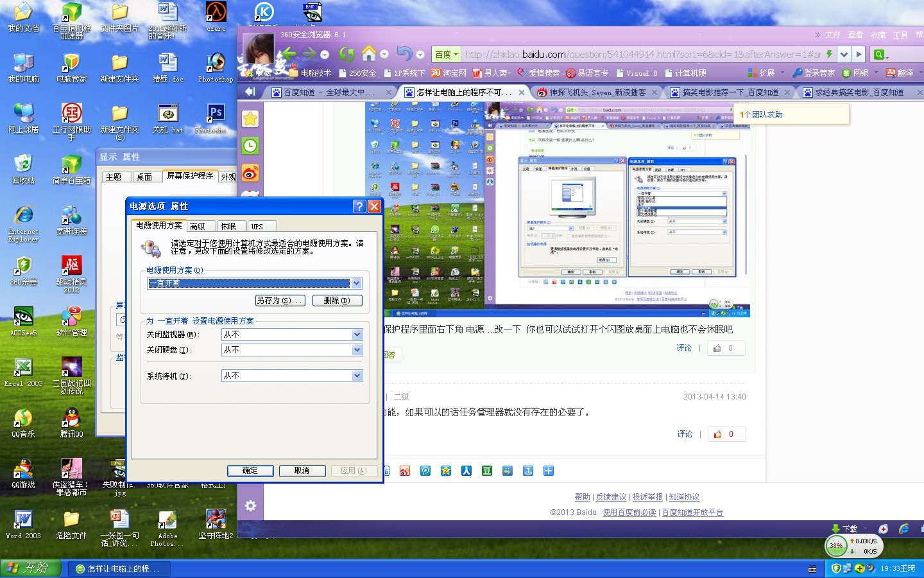Image resolution: width=924 pixels, height=578 pixels.
Task: Open the 淘宝网 bookmark
Action: pyautogui.click(x=449, y=73)
